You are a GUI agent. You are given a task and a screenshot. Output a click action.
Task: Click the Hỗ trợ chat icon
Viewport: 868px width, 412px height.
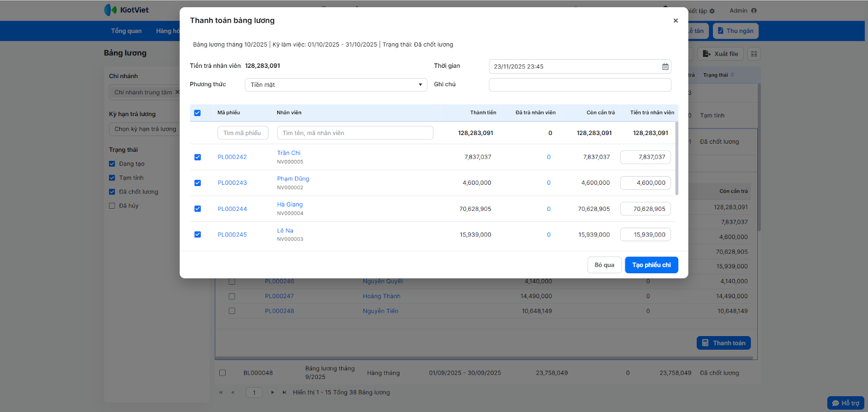pos(835,403)
